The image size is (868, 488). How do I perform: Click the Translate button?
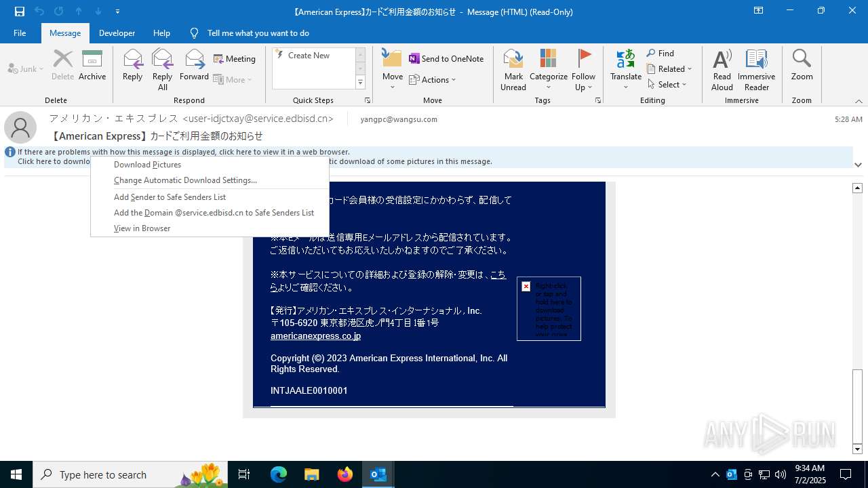click(626, 70)
